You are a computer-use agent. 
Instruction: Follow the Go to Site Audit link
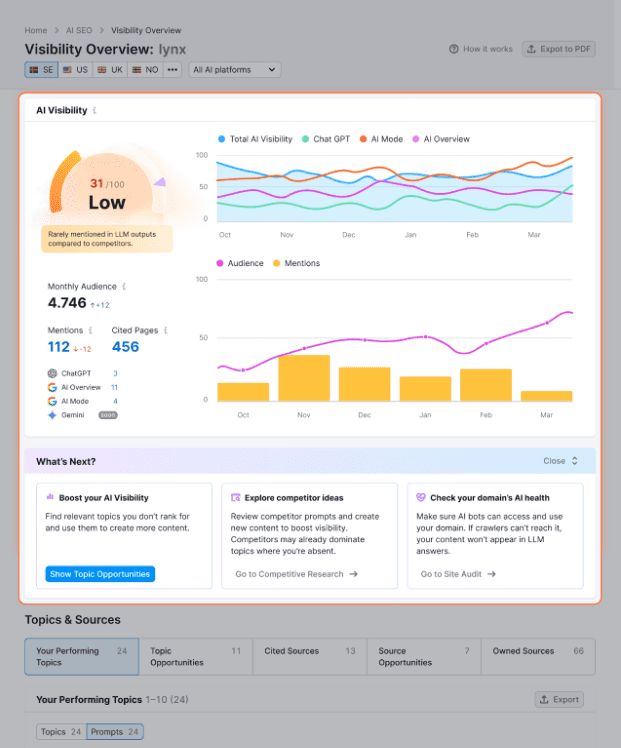[458, 574]
